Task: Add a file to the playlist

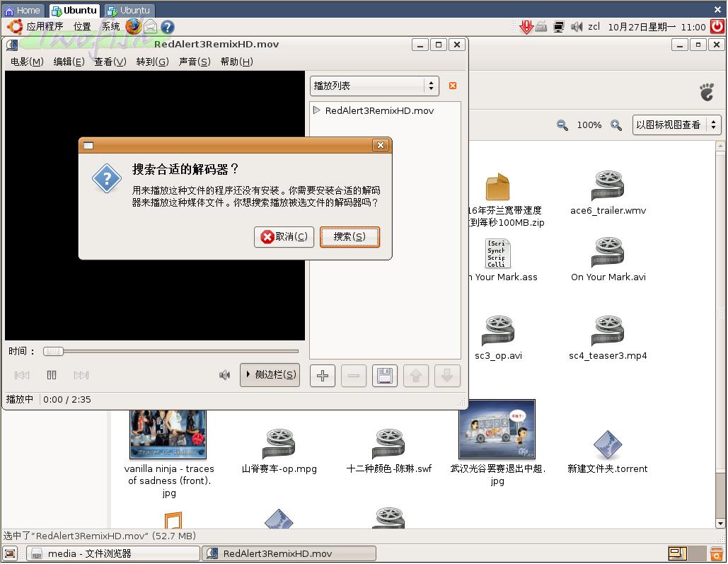Action: pyautogui.click(x=322, y=375)
